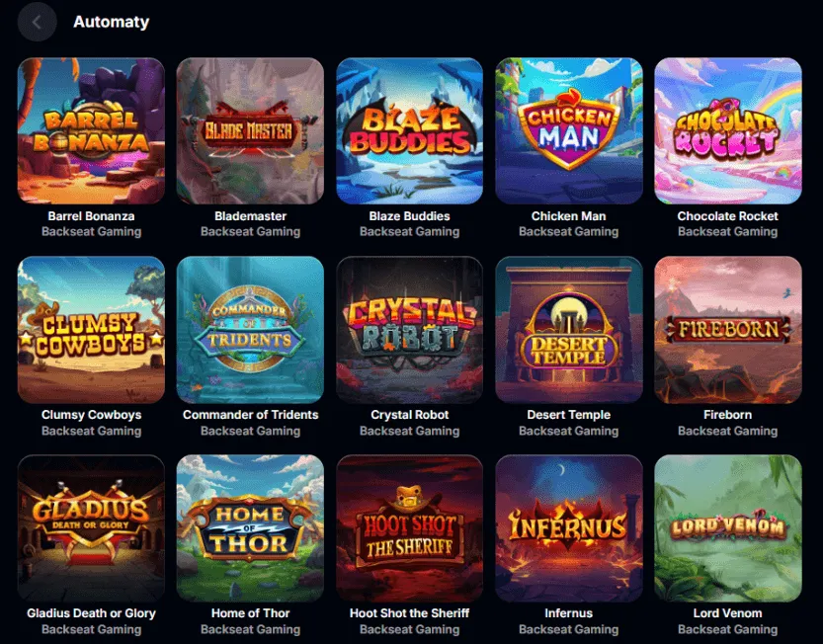Viewport: 823px width, 644px height.
Task: Click the Chicken Man title text
Action: point(568,216)
